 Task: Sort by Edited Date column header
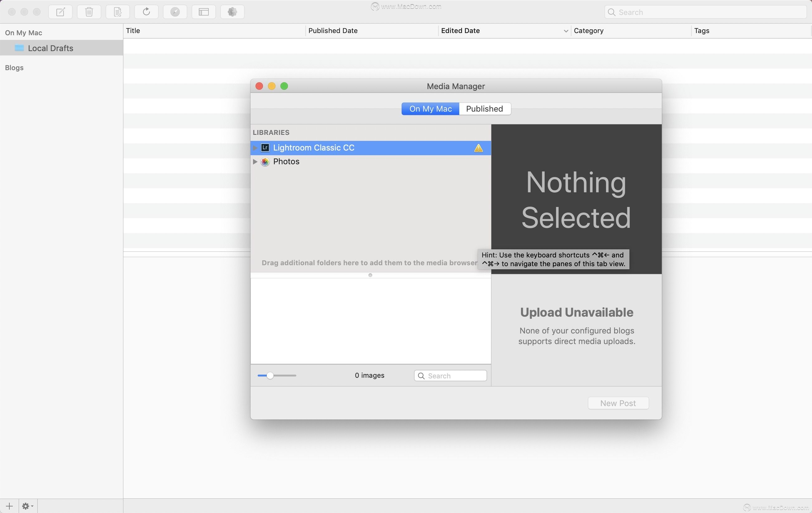(504, 31)
